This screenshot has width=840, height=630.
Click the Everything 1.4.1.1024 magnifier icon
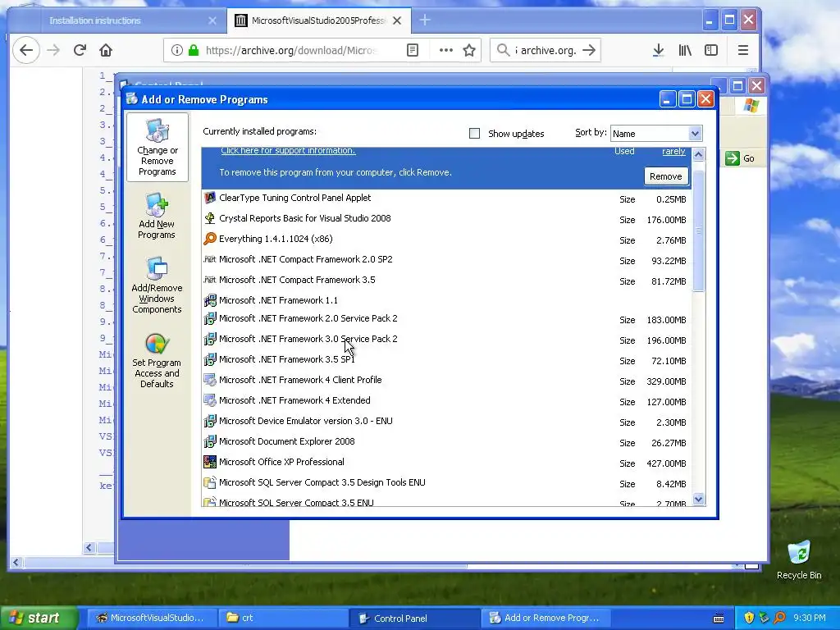(x=210, y=239)
